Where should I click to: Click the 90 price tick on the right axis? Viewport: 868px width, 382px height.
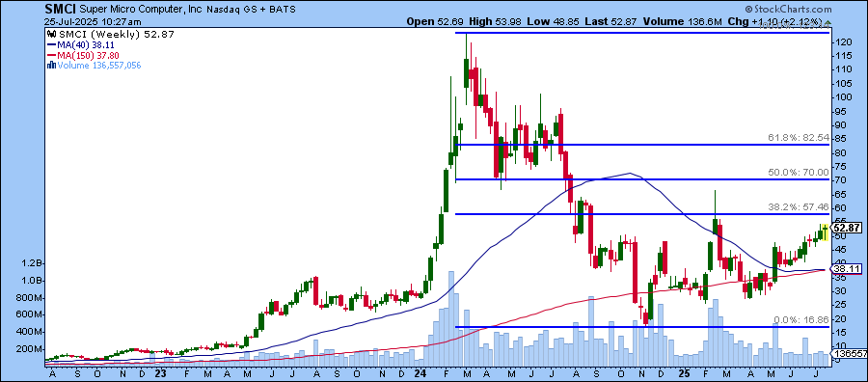841,124
